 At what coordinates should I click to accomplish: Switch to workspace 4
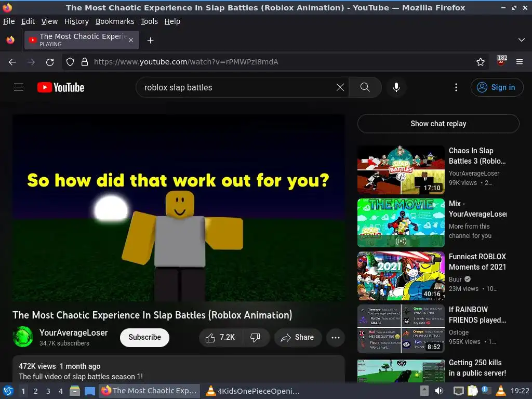[61, 391]
